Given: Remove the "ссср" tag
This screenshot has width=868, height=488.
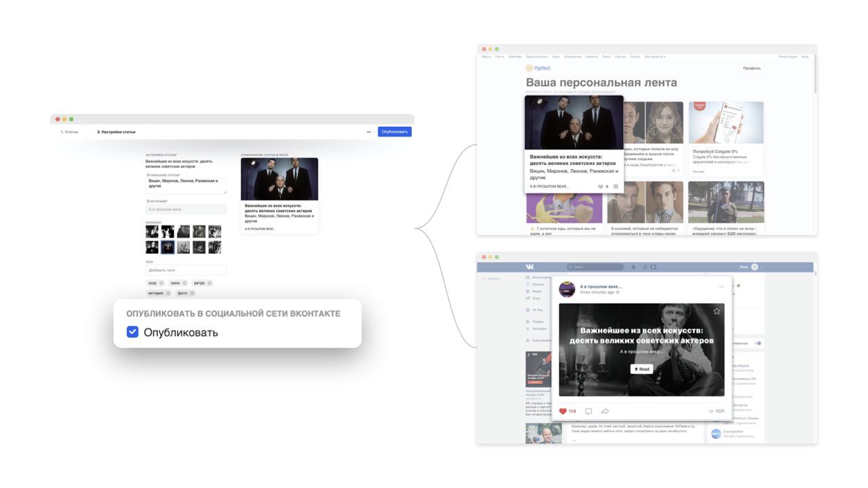Looking at the screenshot, I should pyautogui.click(x=161, y=283).
